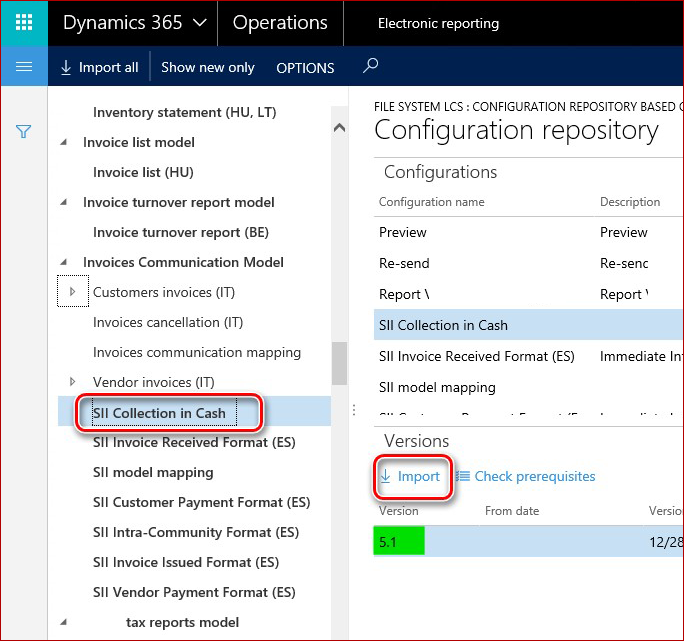Select SII Intra-Community Format (ES)
Screen dimensions: 684x641
(196, 532)
